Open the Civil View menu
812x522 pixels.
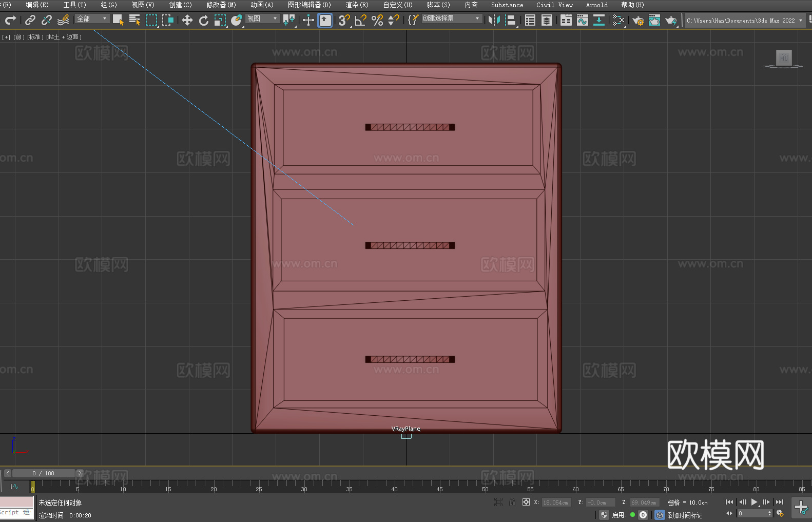554,5
